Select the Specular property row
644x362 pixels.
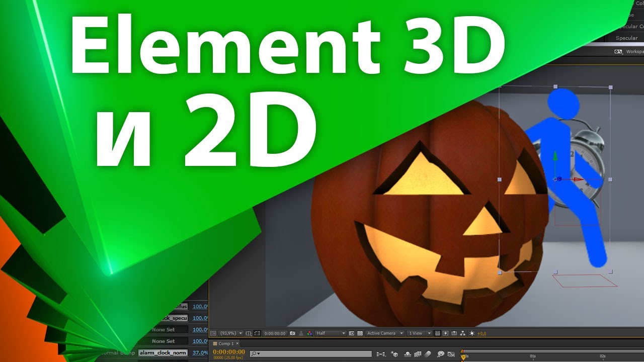tap(626, 38)
